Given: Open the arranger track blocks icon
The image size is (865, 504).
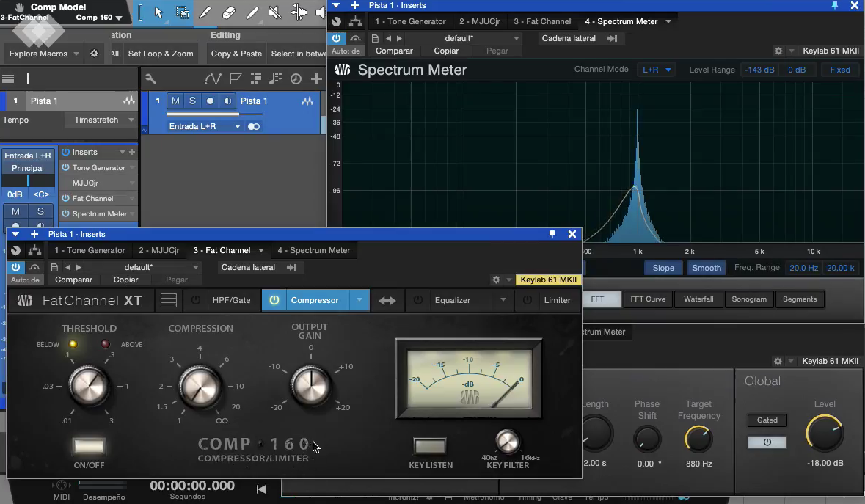Looking at the screenshot, I should pyautogui.click(x=255, y=78).
